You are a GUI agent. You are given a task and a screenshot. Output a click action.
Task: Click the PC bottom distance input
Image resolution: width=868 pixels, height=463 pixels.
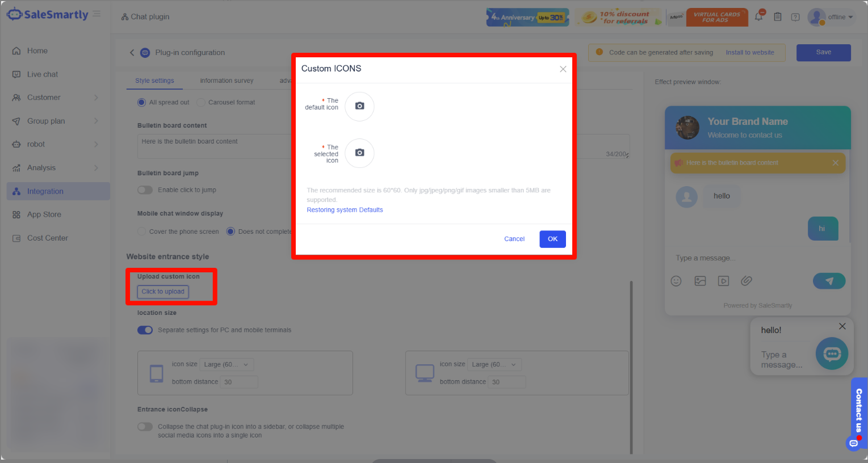point(507,382)
